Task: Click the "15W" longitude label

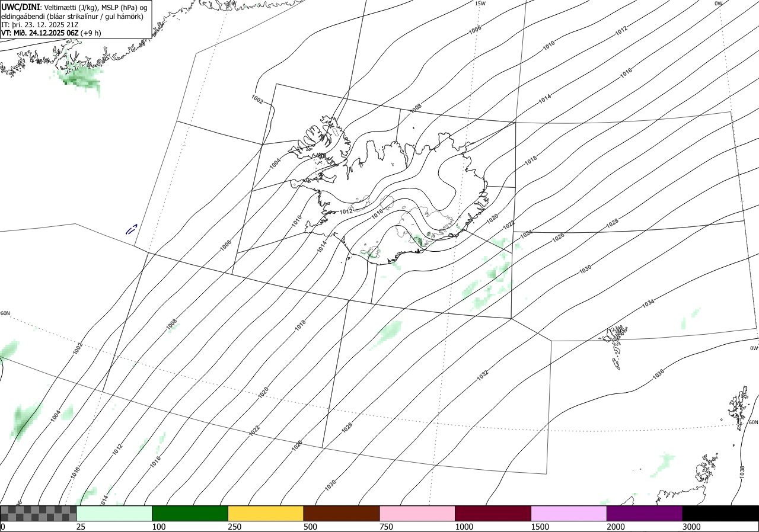Action: [480, 4]
